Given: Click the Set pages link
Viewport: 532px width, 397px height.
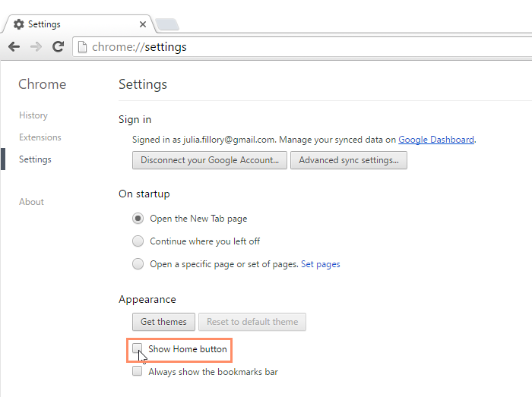Looking at the screenshot, I should [x=320, y=264].
